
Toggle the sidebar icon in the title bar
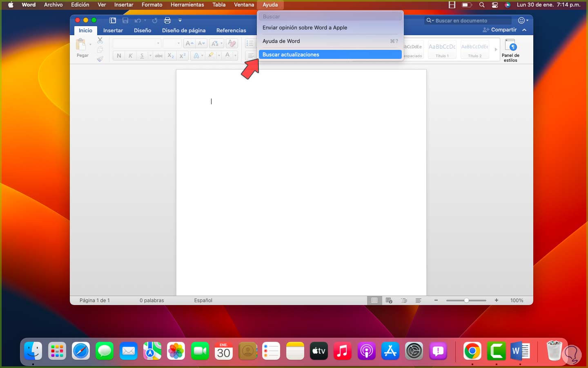(x=113, y=20)
